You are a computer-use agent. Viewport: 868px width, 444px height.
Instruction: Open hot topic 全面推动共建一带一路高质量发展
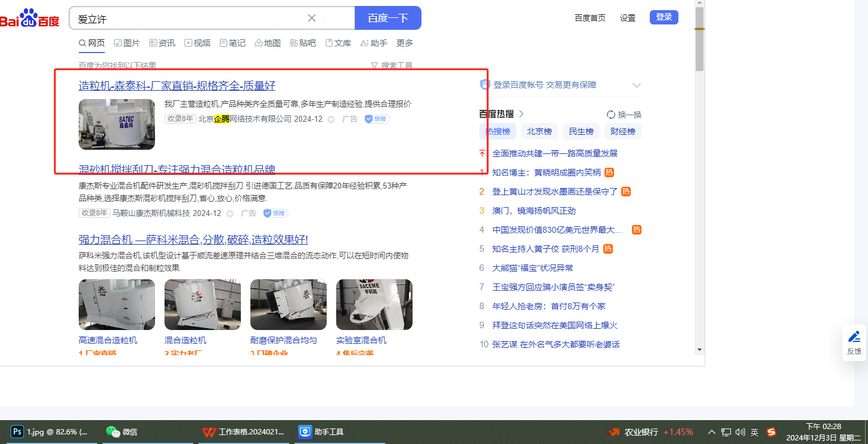pyautogui.click(x=555, y=153)
